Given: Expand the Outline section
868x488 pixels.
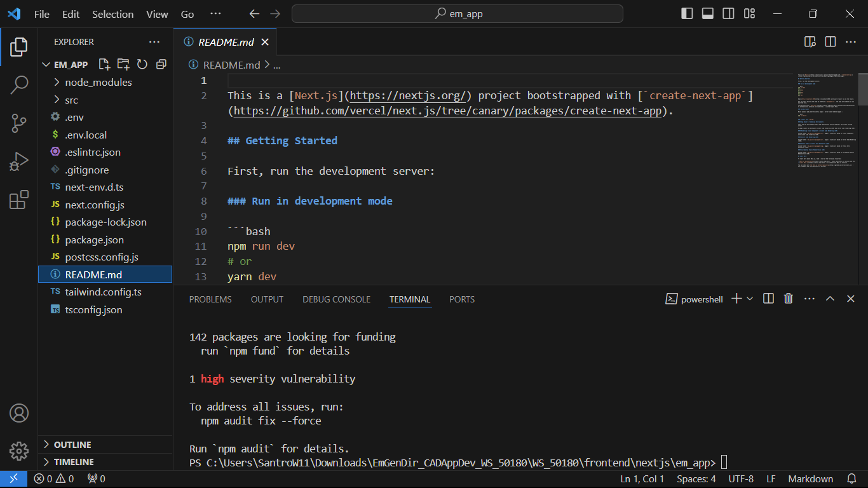Looking at the screenshot, I should [x=105, y=445].
